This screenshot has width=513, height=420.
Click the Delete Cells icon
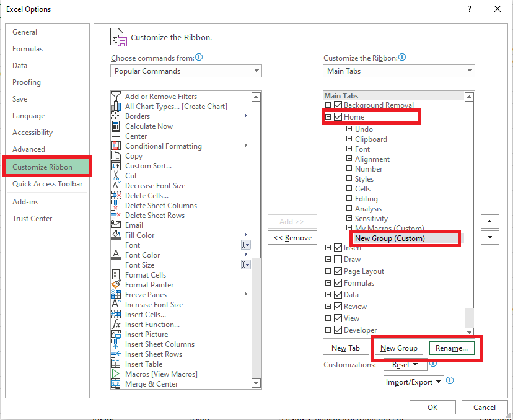[116, 196]
